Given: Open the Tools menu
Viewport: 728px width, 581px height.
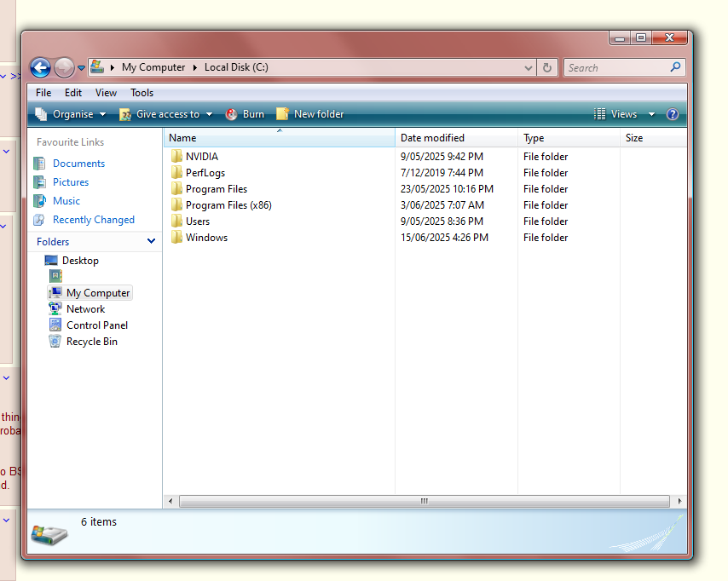Looking at the screenshot, I should [x=142, y=93].
